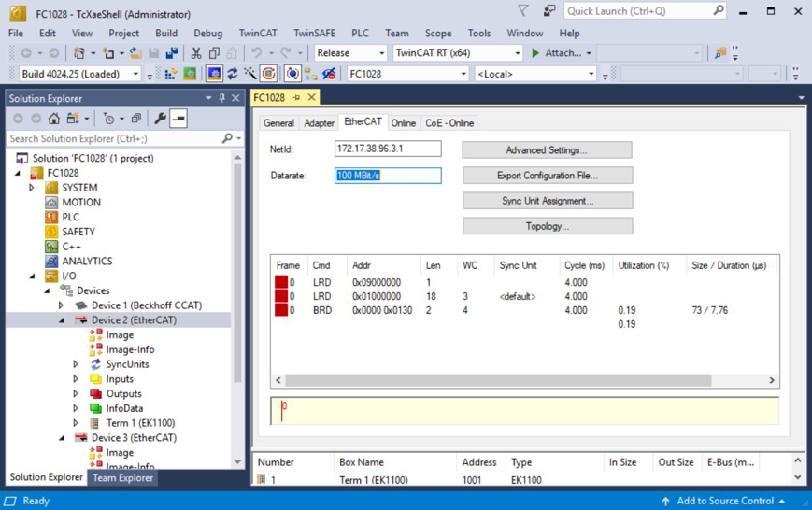Click the NetId input field

[388, 149]
